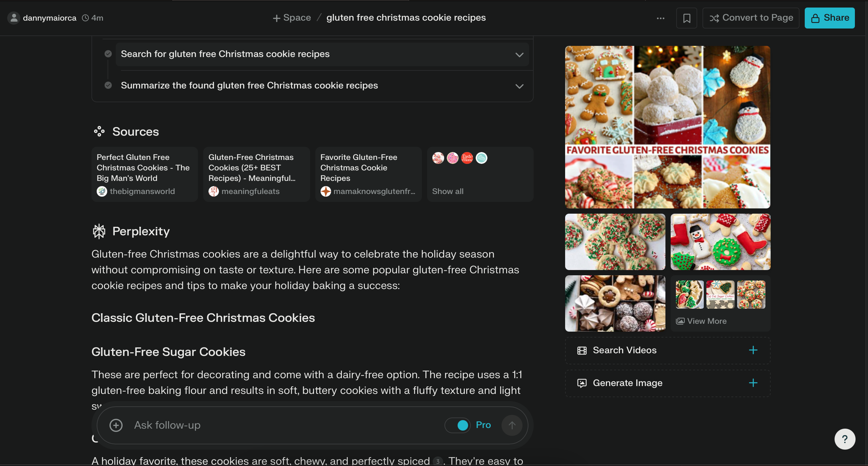This screenshot has height=466, width=868.
Task: Expand the Search for gluten free recipes task
Action: (519, 54)
